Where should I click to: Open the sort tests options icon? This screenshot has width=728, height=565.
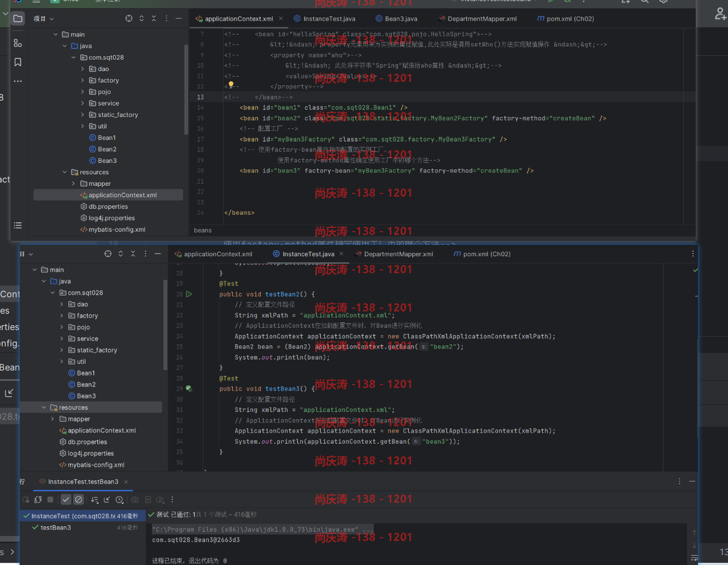click(x=95, y=499)
